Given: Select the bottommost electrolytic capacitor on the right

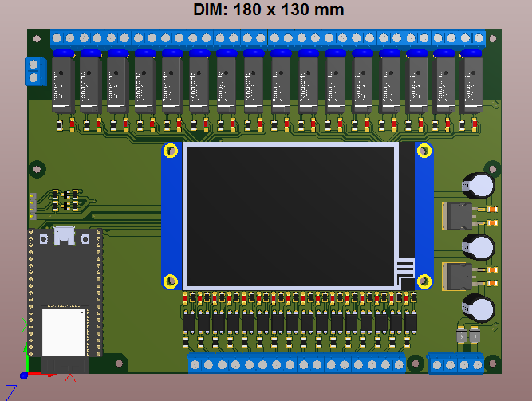Looking at the screenshot, I should point(479,308).
